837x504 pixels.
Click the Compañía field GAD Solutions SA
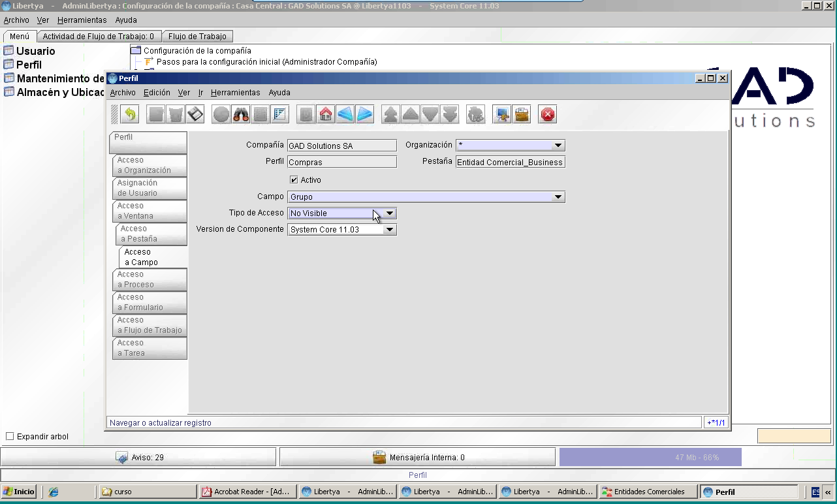342,146
